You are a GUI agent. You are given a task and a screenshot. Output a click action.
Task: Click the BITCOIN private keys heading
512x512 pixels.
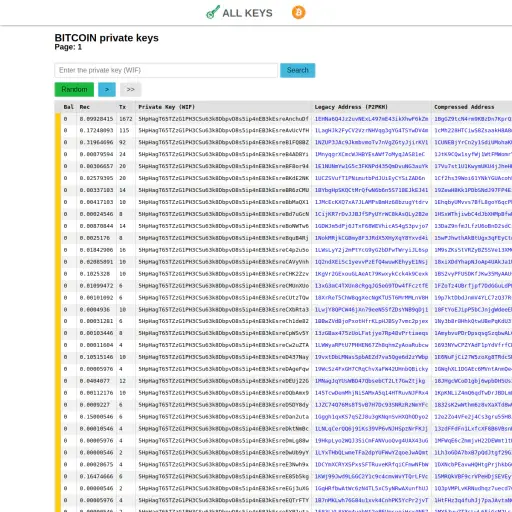pos(107,38)
